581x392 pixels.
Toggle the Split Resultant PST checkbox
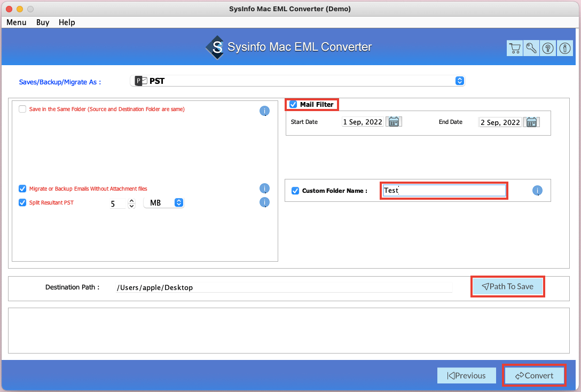click(22, 202)
